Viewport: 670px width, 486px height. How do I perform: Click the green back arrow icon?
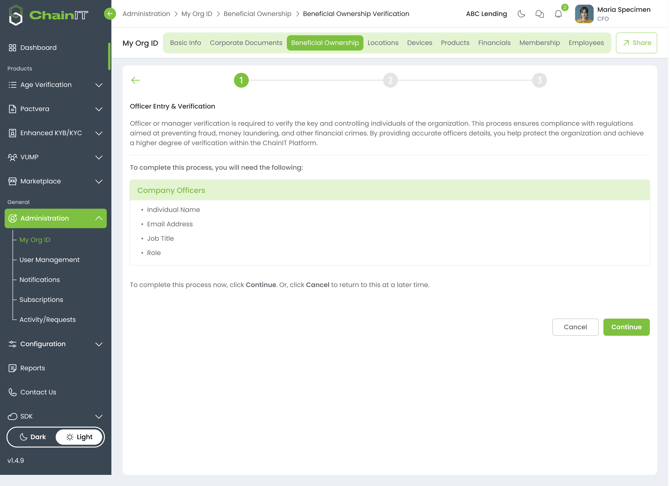coord(136,80)
